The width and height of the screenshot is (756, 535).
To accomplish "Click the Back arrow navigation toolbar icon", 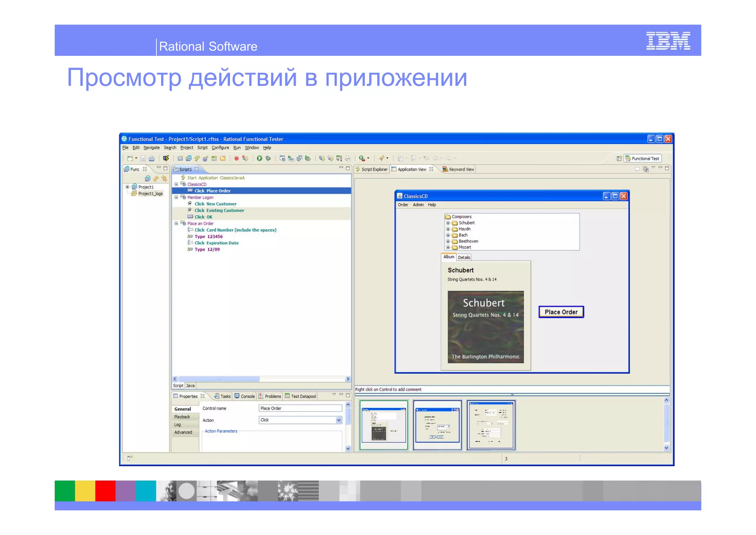I will point(436,159).
